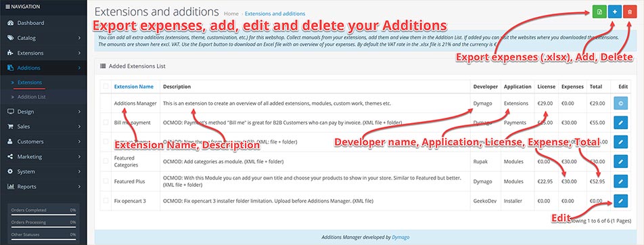
Task: Click the Installer application cell
Action: coord(517,201)
